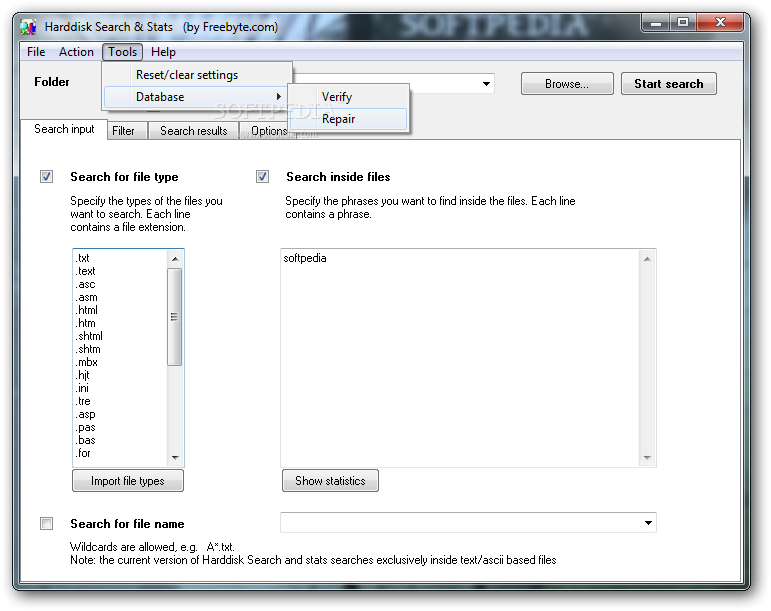Screen dimensions: 771x611
Task: Click the file types list scrollbar thumb
Action: click(175, 317)
